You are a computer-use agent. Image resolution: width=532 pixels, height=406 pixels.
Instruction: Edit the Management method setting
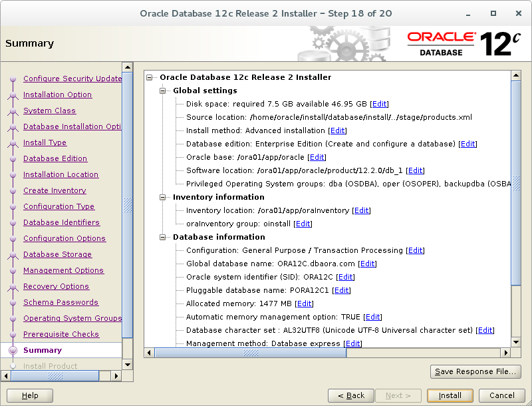point(353,343)
